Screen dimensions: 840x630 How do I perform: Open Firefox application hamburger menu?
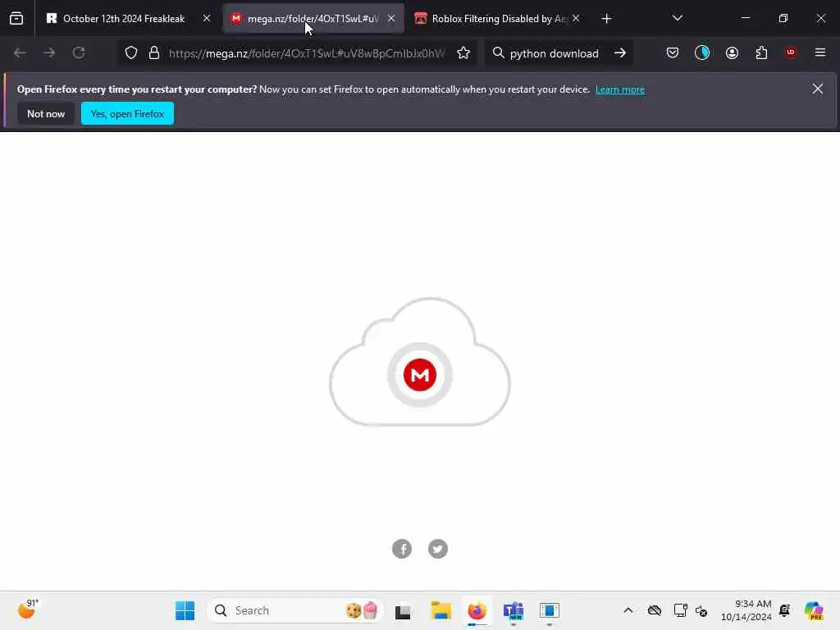pyautogui.click(x=820, y=53)
